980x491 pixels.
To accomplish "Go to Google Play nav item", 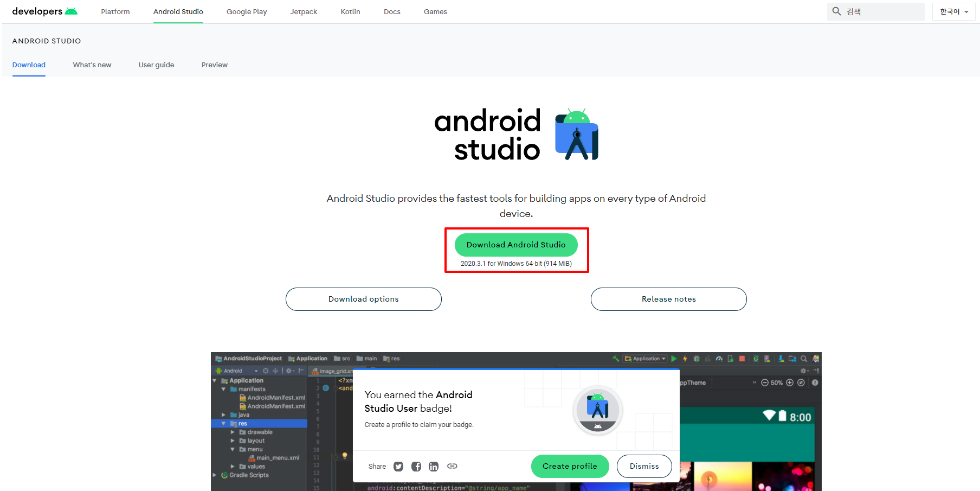I will click(247, 11).
